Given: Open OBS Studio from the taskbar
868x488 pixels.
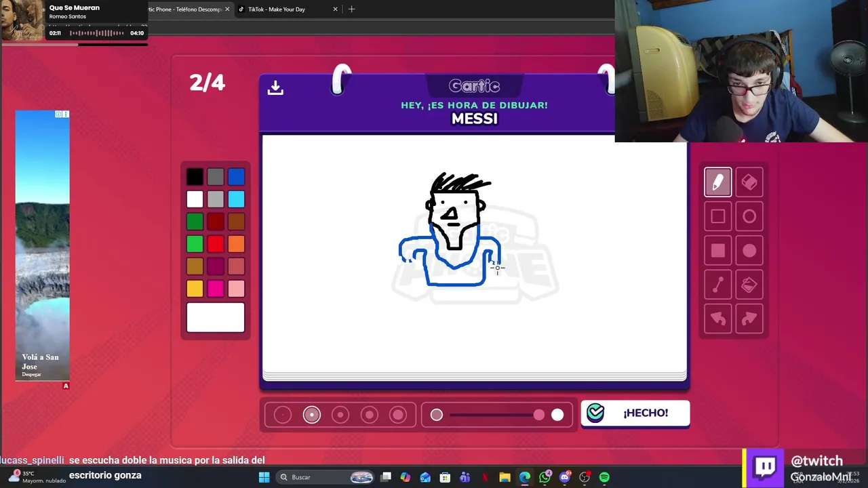Looking at the screenshot, I should click(585, 477).
